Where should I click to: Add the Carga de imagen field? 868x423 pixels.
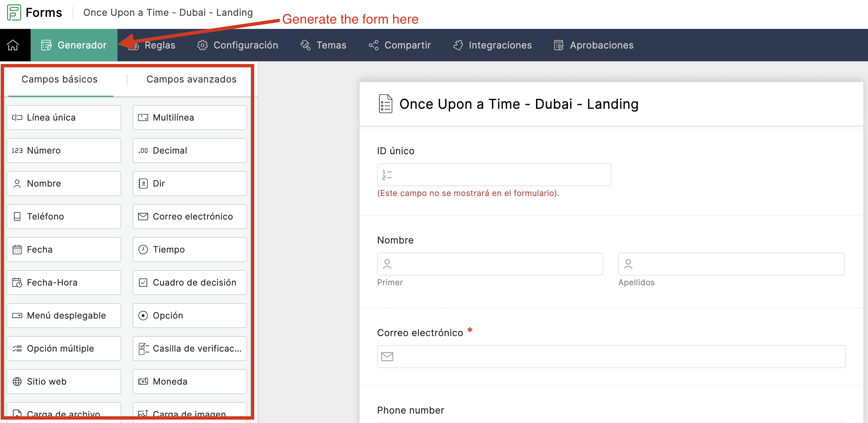click(x=190, y=412)
